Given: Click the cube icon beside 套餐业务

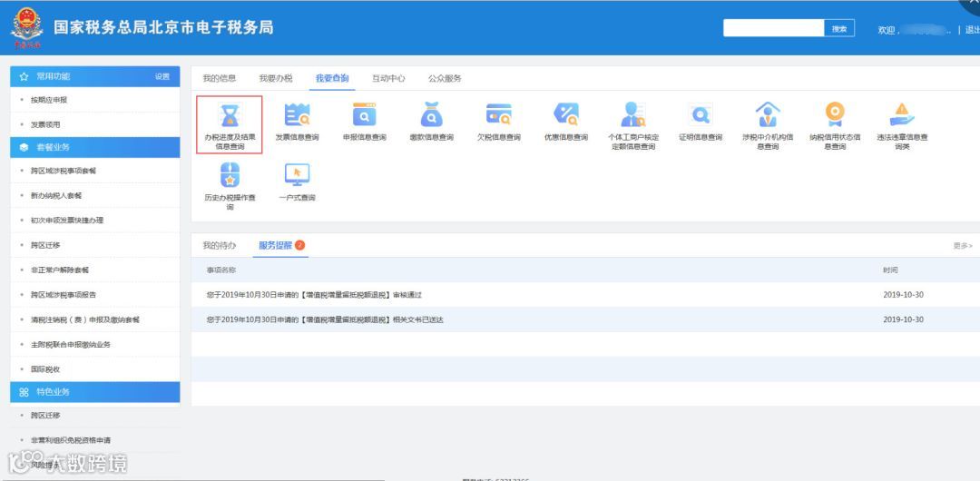Looking at the screenshot, I should (24, 148).
